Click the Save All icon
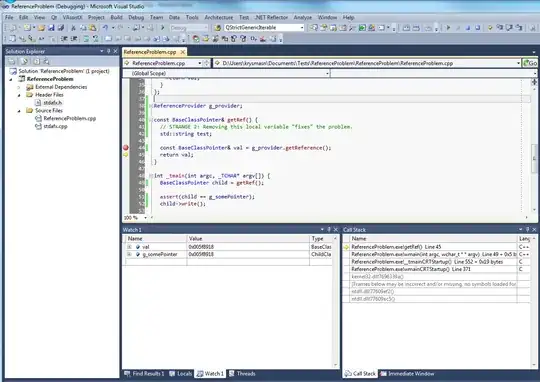This screenshot has width=540, height=382. click(x=61, y=28)
